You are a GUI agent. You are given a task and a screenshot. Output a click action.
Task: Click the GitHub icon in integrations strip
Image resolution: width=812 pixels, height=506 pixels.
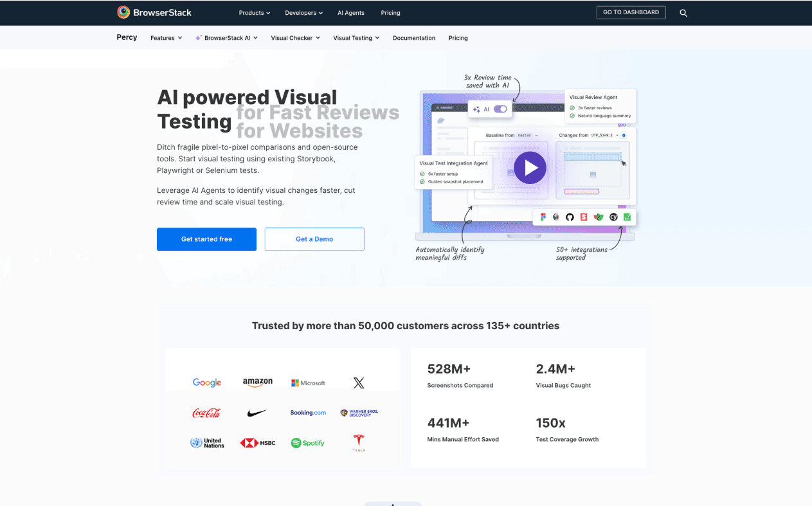point(570,217)
